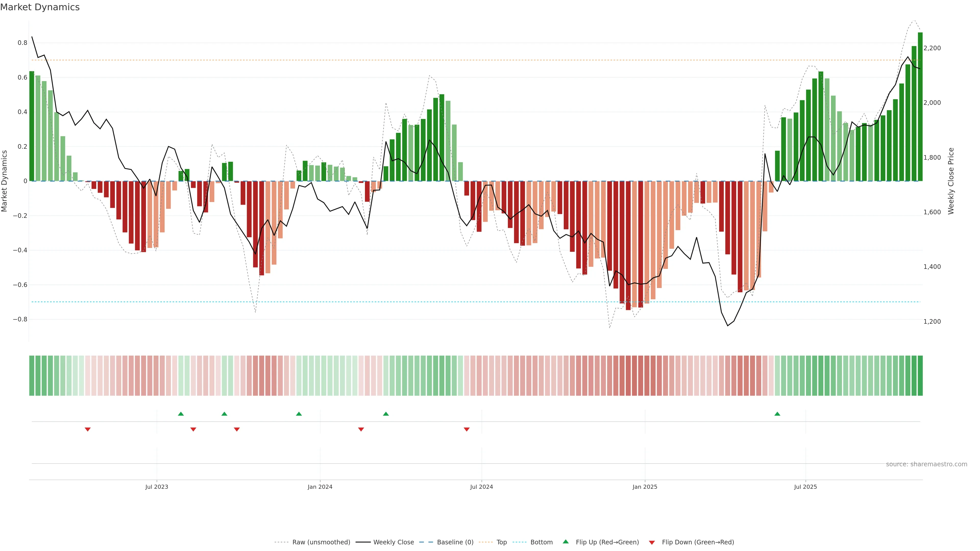Click the green flip-up marker before Jan 2024

[299, 414]
